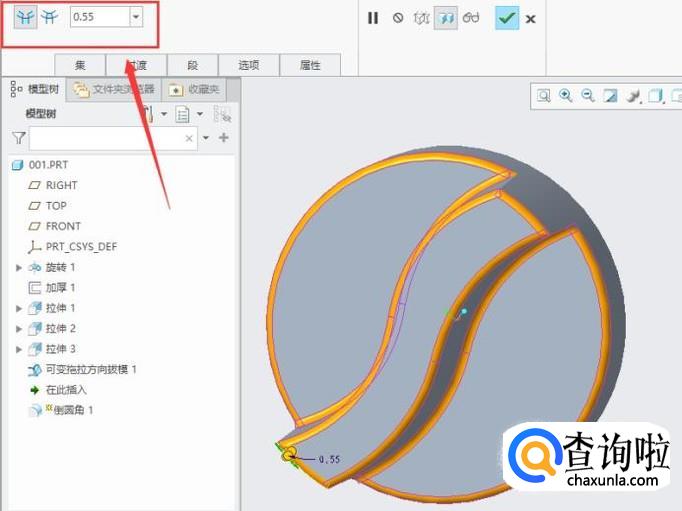
Task: Click the 拉伸 3 feature label
Action: tap(60, 349)
